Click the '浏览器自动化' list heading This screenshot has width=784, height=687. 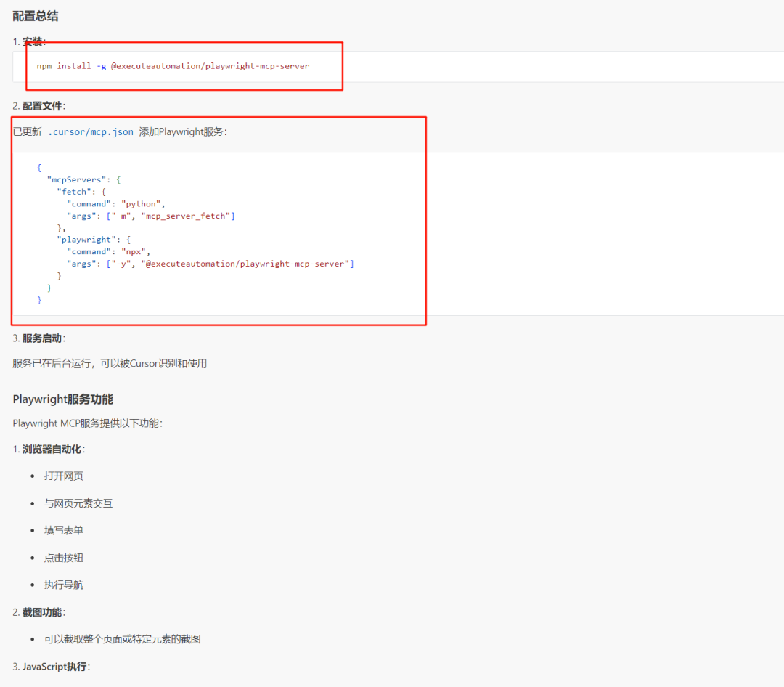click(52, 450)
